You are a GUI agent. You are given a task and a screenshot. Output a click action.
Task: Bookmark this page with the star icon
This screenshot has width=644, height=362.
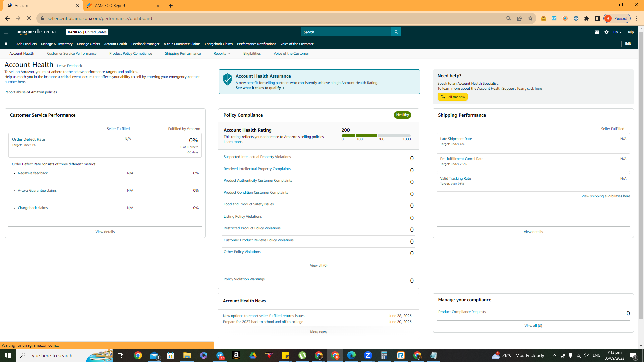pyautogui.click(x=530, y=18)
